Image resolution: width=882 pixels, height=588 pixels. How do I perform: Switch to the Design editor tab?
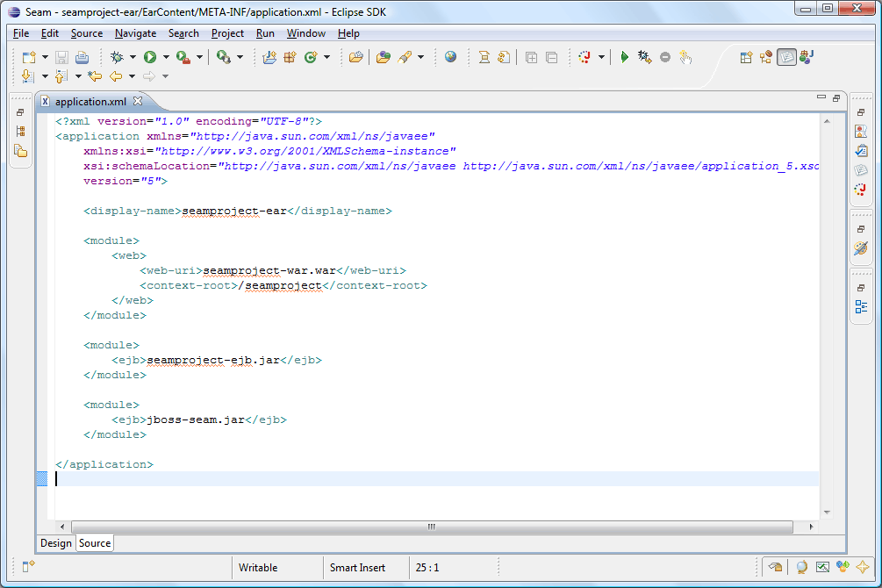tap(55, 543)
